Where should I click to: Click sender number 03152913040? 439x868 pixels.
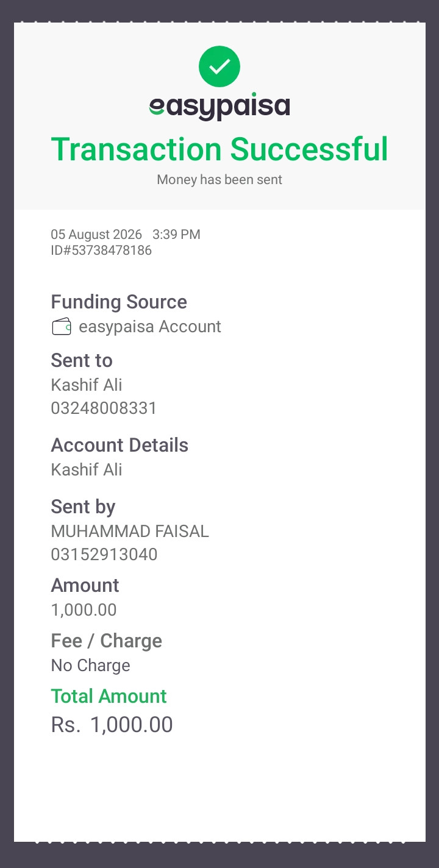point(104,555)
